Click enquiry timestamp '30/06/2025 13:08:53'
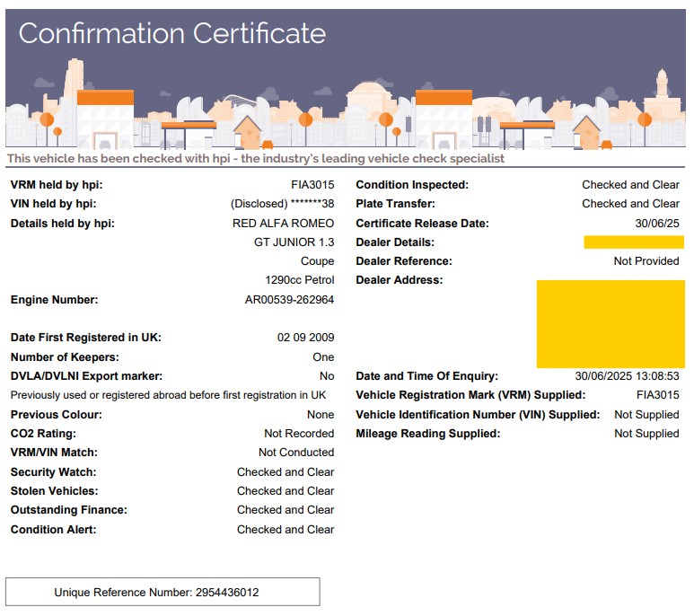Viewport: 694px width, 616px height. click(x=628, y=376)
